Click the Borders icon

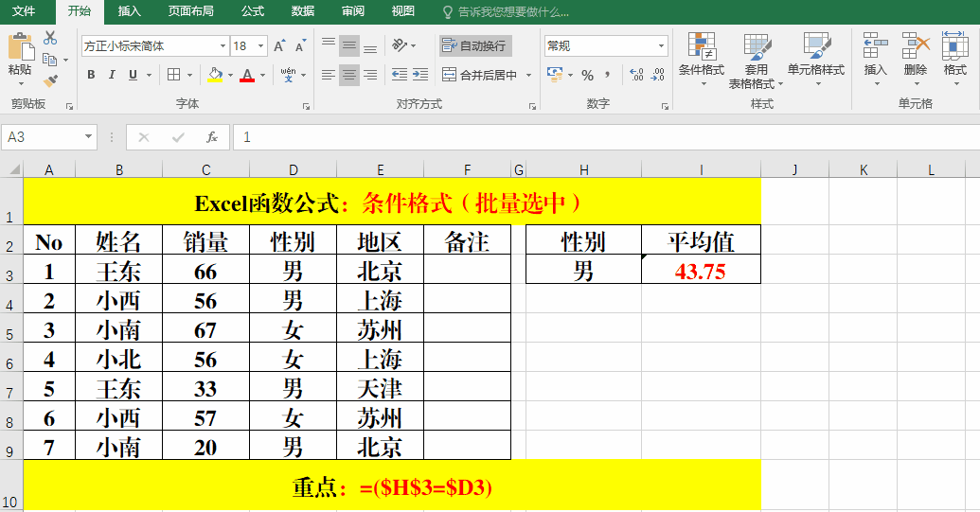(174, 75)
